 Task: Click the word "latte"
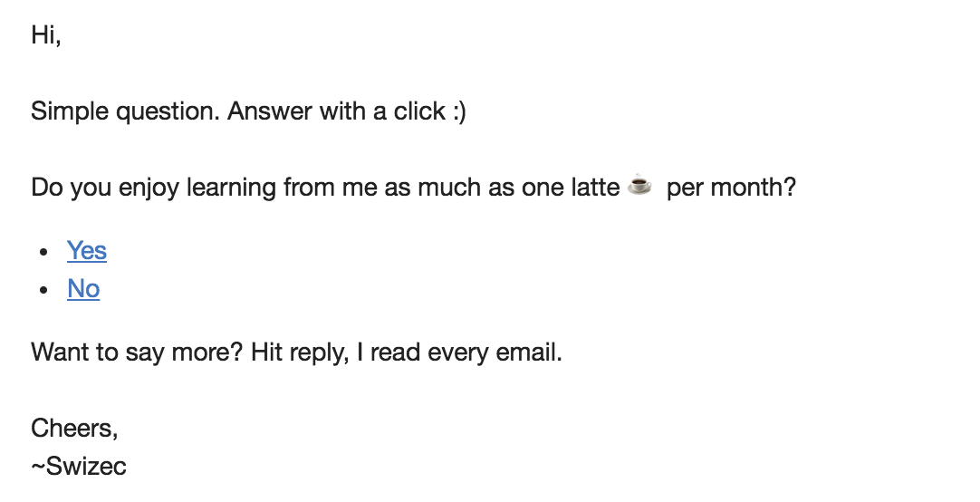[x=595, y=187]
